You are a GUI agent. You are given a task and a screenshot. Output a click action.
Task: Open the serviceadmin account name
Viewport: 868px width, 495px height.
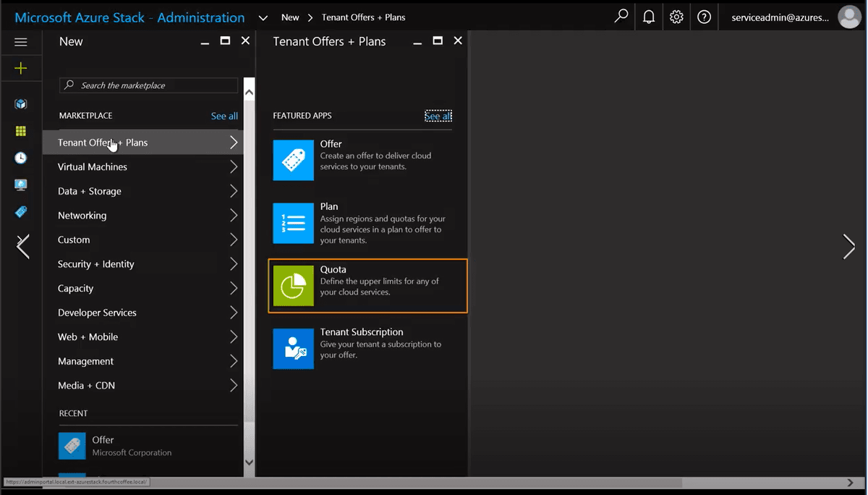pos(780,17)
